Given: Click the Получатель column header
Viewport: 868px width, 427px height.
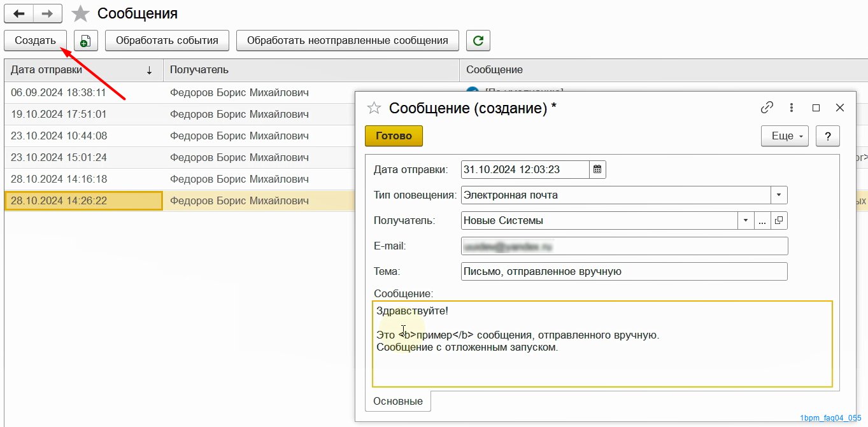Looking at the screenshot, I should tap(311, 70).
